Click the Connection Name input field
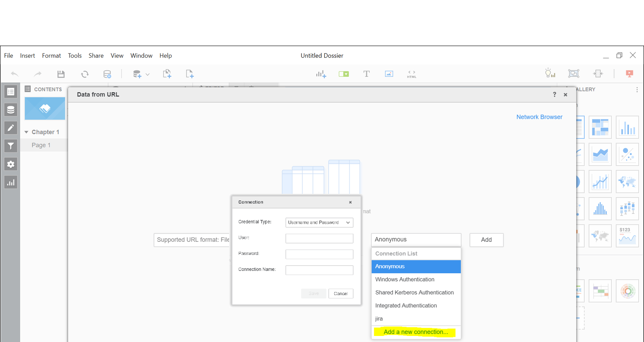 [x=319, y=270]
